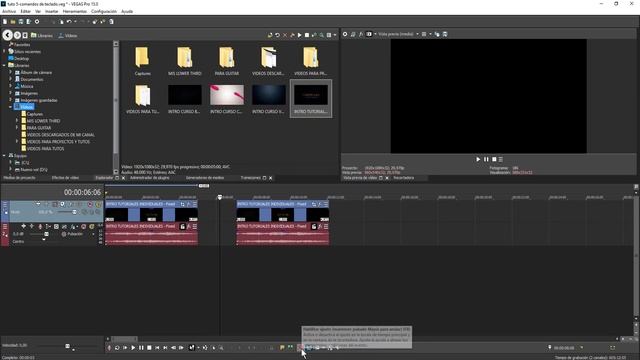Open the preview project properties gear icon
640x360 pixels.
345,34
